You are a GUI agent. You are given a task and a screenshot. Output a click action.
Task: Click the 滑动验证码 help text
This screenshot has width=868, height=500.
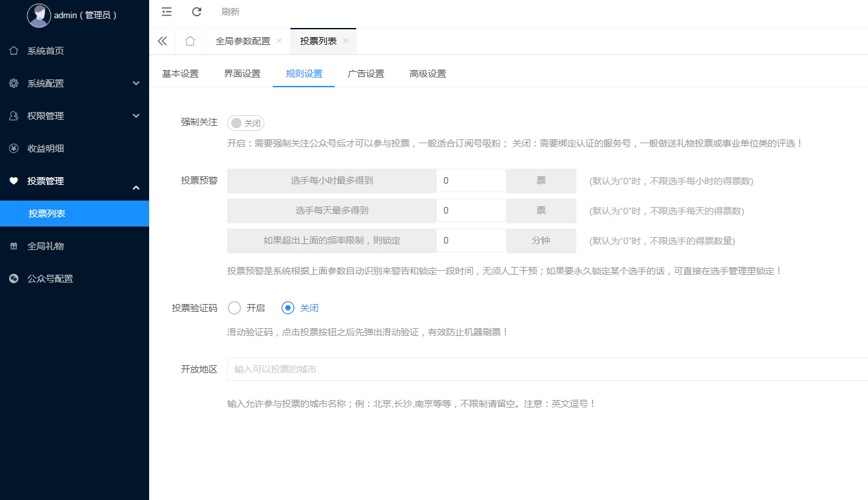pos(368,332)
